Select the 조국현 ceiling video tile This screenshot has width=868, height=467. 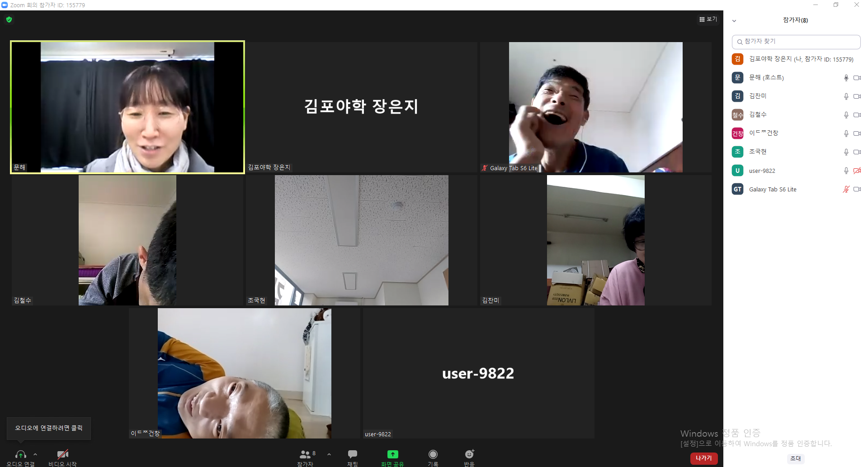point(362,240)
